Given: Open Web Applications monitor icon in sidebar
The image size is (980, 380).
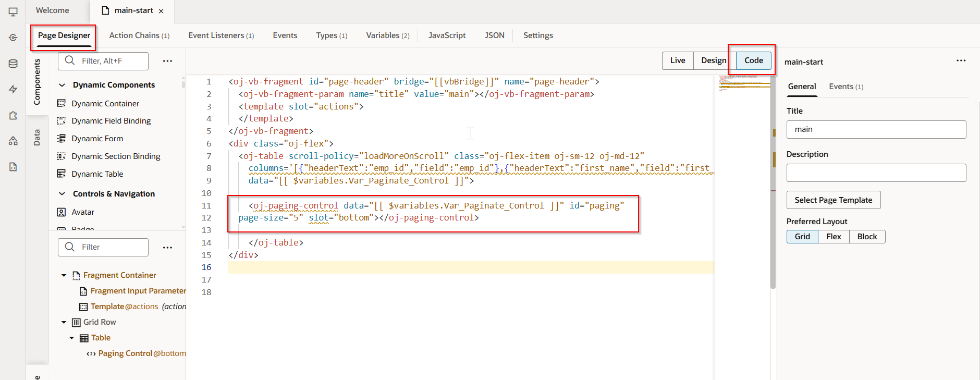Looking at the screenshot, I should tap(13, 12).
